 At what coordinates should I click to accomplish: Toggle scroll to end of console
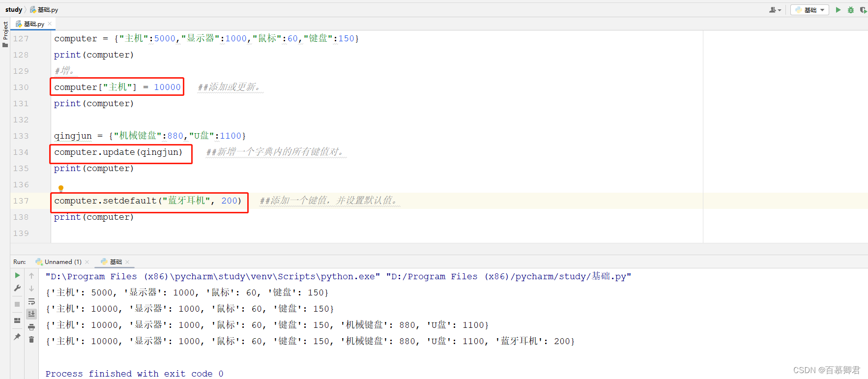tap(31, 314)
